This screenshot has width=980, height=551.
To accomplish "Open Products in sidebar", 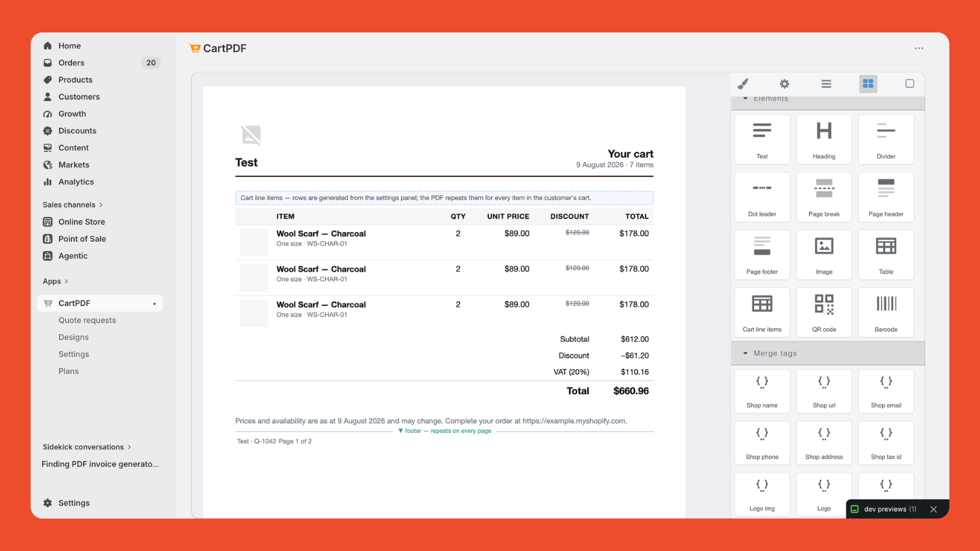I will 101,80.
